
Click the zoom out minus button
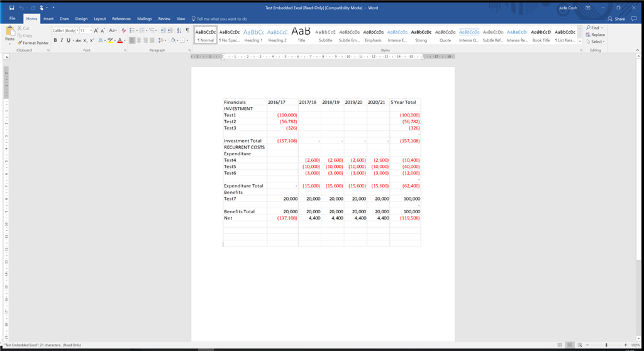click(587, 345)
